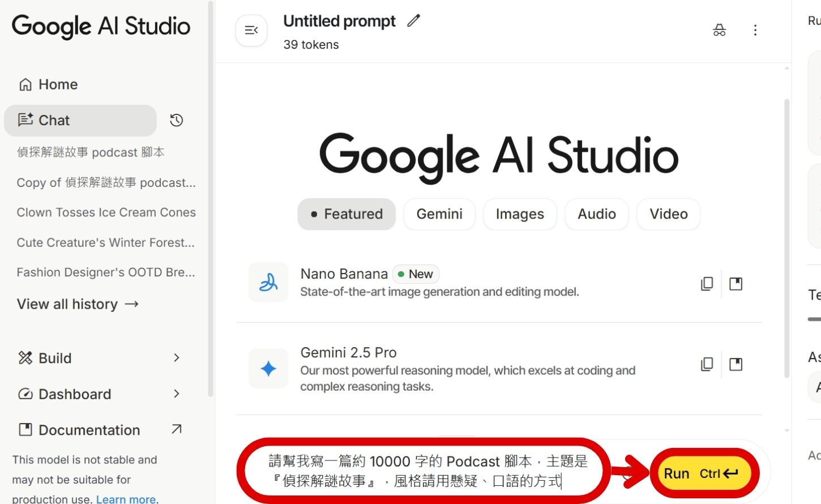Select the Images tab
The width and height of the screenshot is (821, 504).
coord(519,214)
